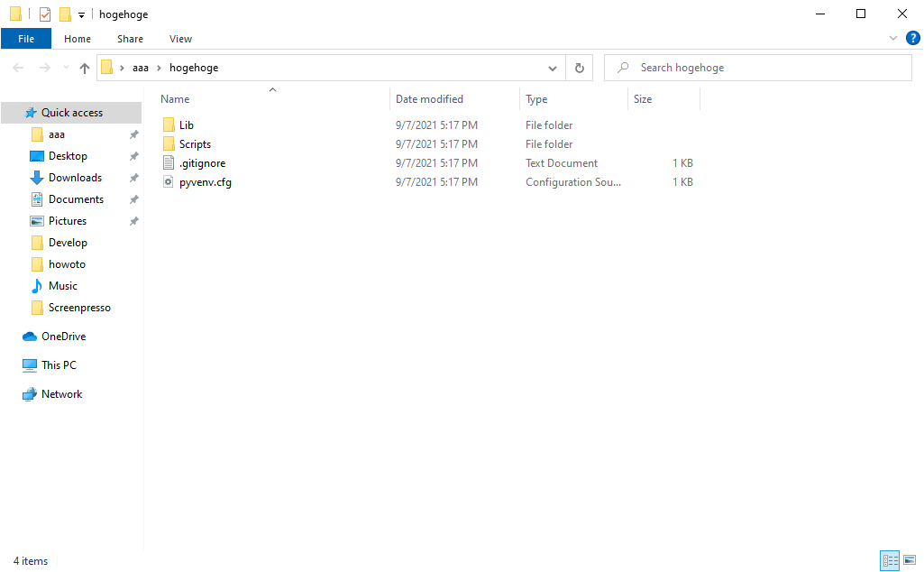The height and width of the screenshot is (572, 924).
Task: Select the pyvenv.cfg file icon
Action: [169, 181]
